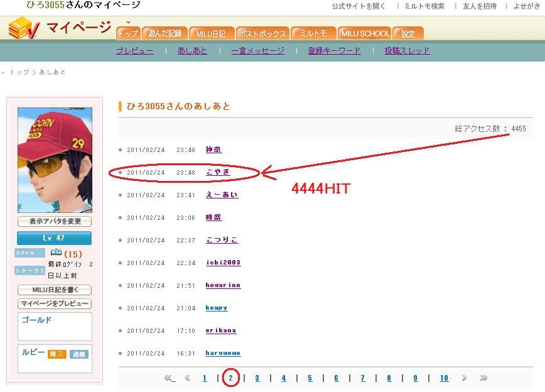This screenshot has width=545, height=392.
Task: Switch to the MILU日記 tab
Action: (x=210, y=33)
